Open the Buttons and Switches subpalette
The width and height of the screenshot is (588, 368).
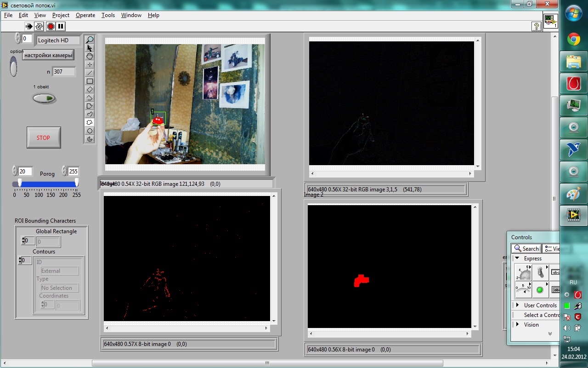pyautogui.click(x=540, y=272)
